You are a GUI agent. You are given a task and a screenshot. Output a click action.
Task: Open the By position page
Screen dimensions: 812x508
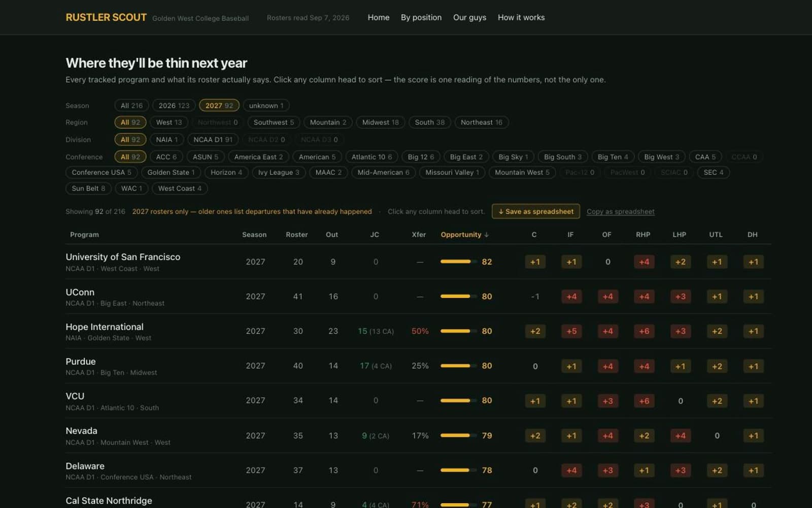pos(421,17)
